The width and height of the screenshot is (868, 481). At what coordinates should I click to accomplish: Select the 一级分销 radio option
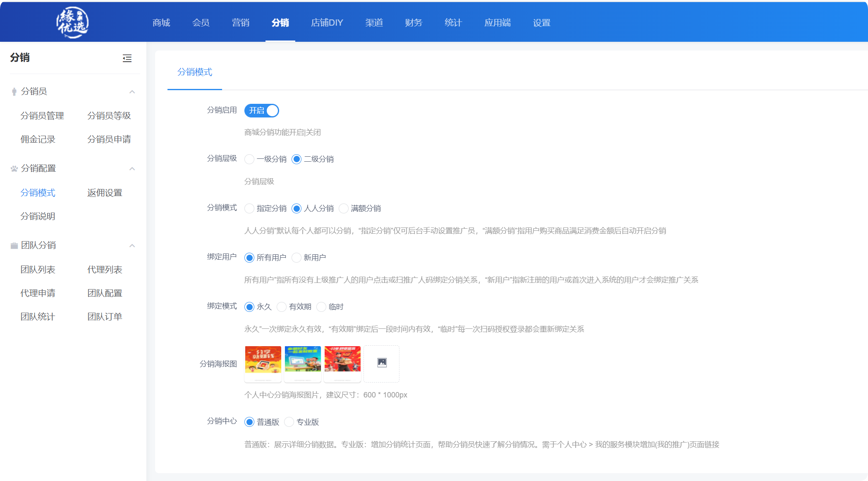point(249,159)
